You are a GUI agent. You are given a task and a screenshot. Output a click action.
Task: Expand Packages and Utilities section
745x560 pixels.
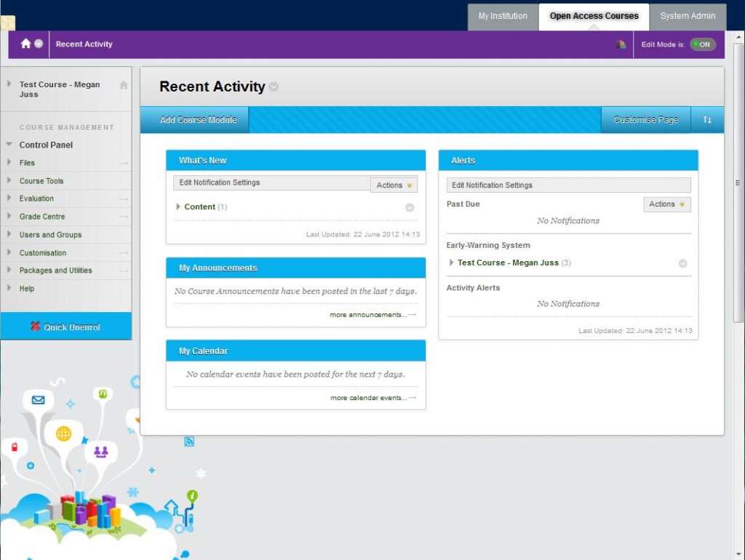tap(9, 270)
